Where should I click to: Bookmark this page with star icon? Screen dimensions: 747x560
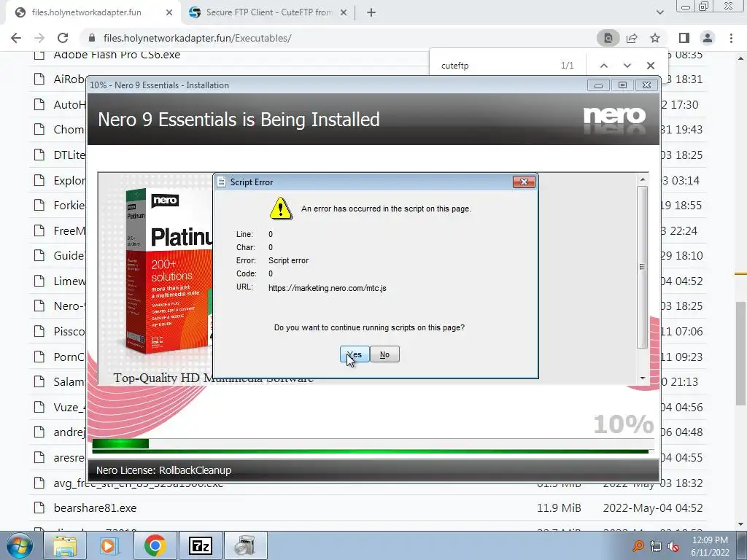coord(655,38)
